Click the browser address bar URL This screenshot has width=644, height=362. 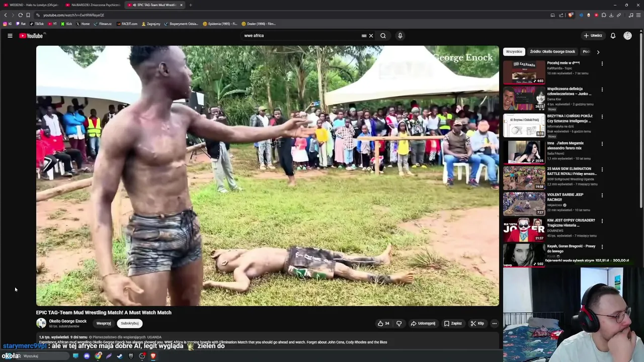coord(73,15)
